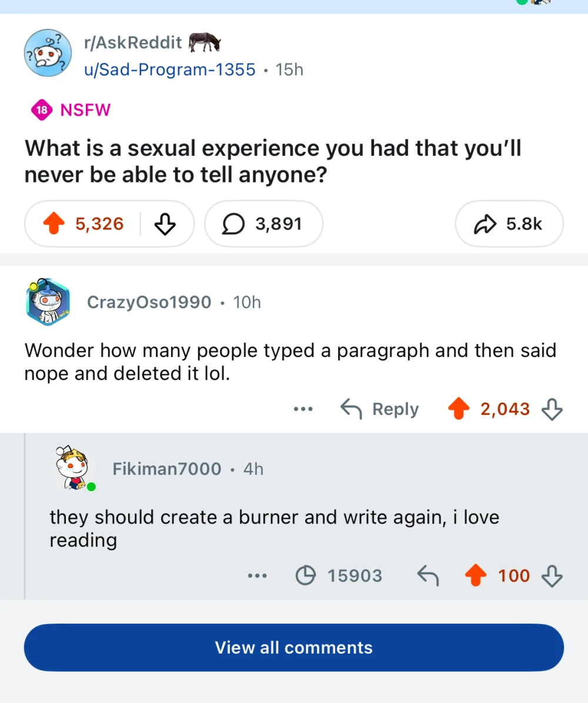Open u/Sad-Program-1355 profile

click(170, 69)
